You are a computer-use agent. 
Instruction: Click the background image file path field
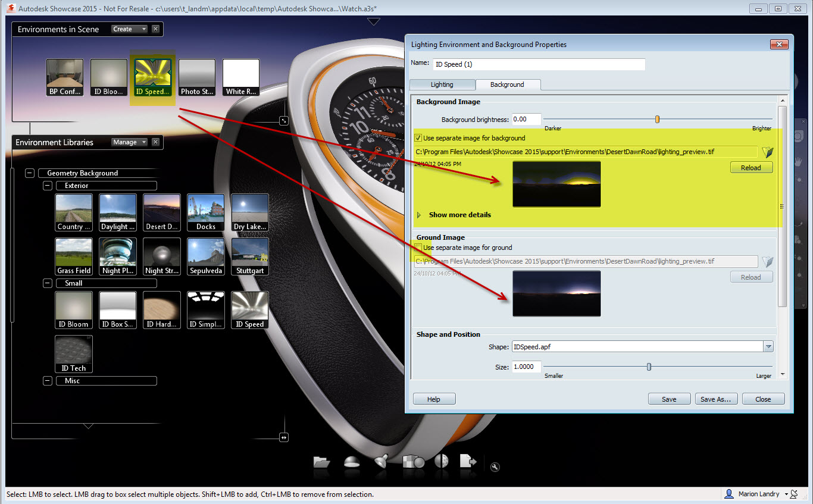tap(586, 152)
